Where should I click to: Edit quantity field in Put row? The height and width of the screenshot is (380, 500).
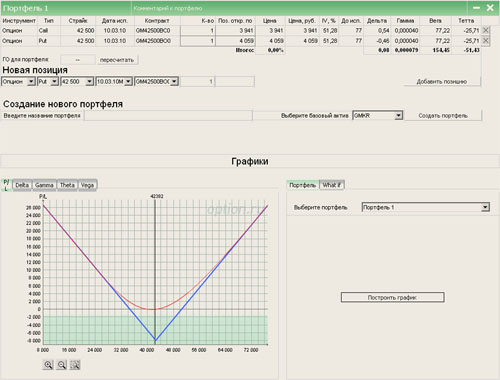(197, 41)
